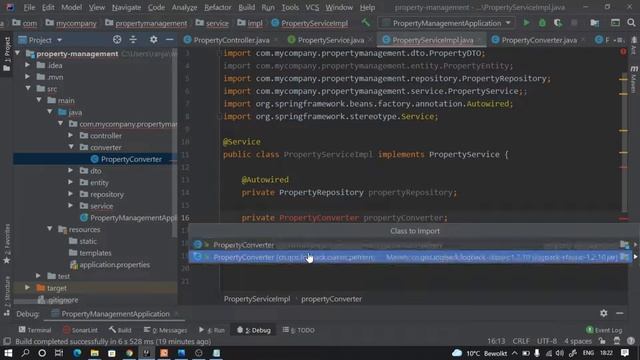Open the Build tool window
The width and height of the screenshot is (640, 360).
click(x=120, y=330)
